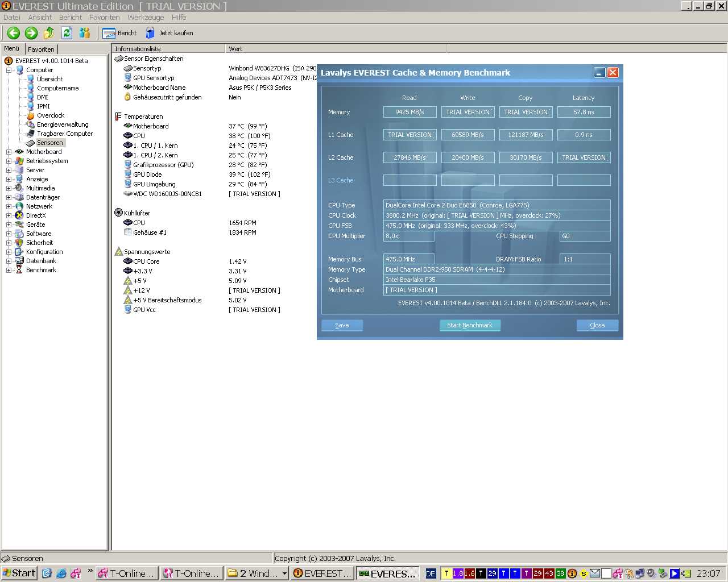The image size is (728, 582).
Task: Click the Memory Read 9425 MB/s field
Action: [409, 112]
